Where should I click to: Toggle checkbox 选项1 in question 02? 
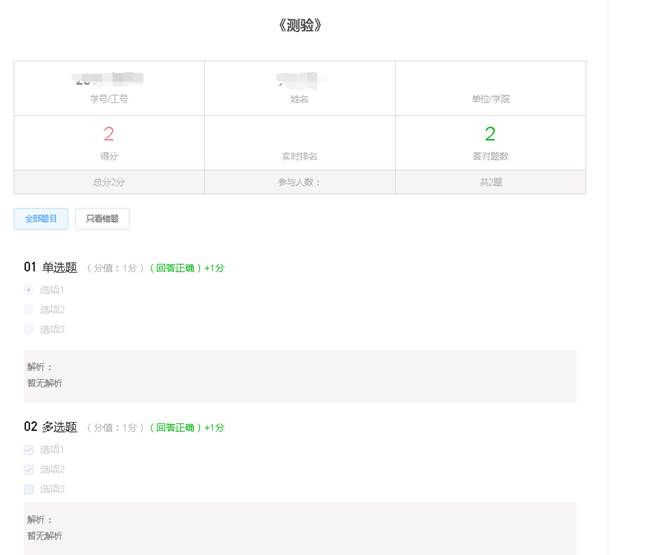pos(29,450)
